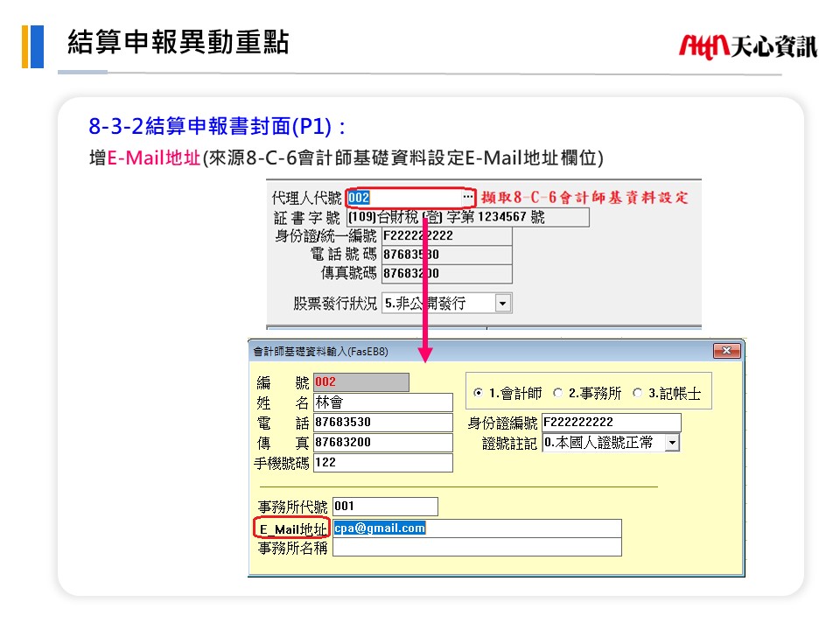
Task: Click the 傳真 field in accountant dialog
Action: (382, 443)
